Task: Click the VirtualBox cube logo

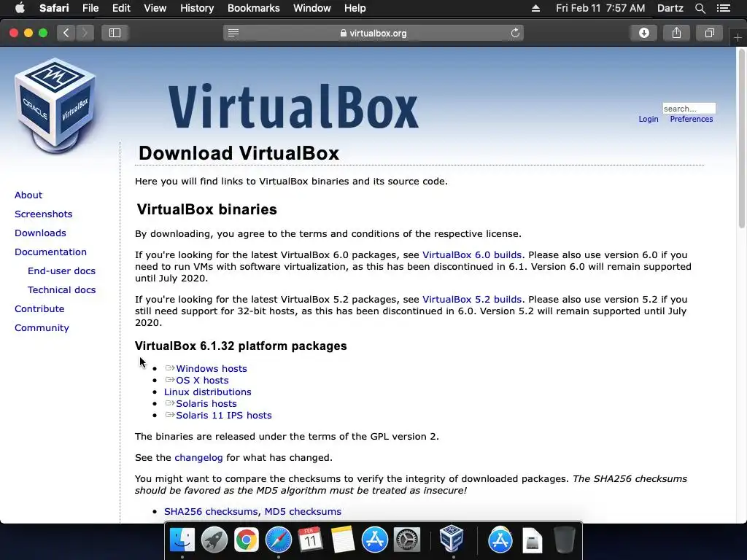Action: (55, 106)
